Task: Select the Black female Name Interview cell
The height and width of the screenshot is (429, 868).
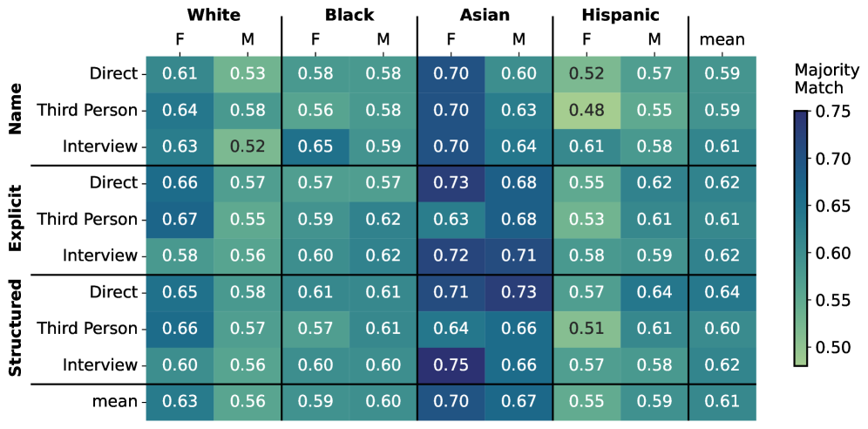Action: coord(315,146)
